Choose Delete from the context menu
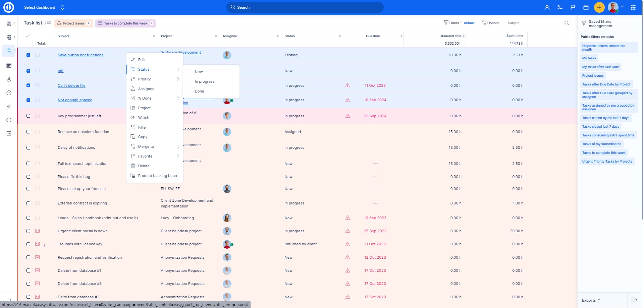 (x=144, y=166)
